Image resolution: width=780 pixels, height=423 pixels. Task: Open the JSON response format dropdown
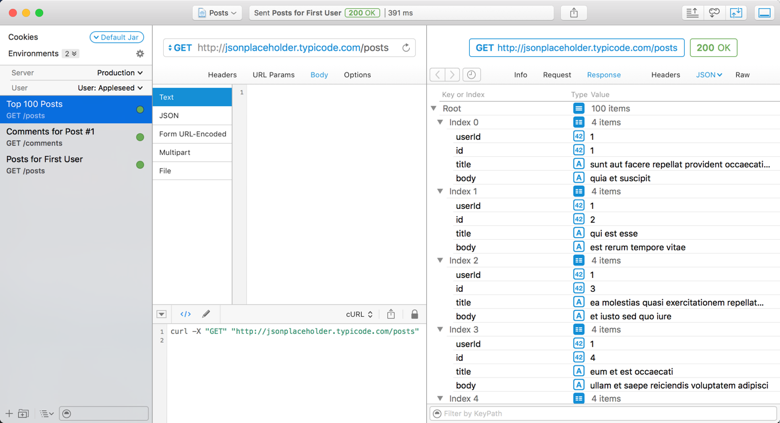click(x=709, y=75)
